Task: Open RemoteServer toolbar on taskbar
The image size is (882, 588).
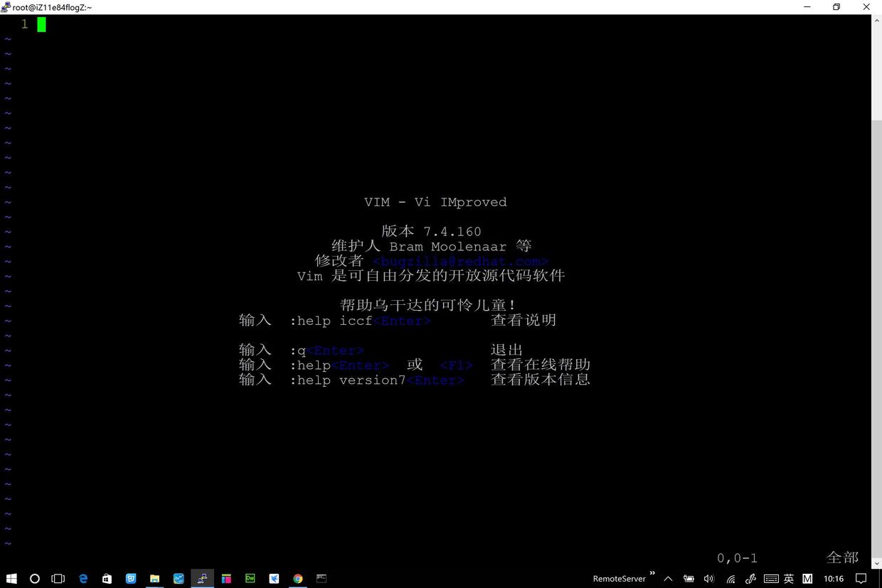Action: (x=619, y=579)
